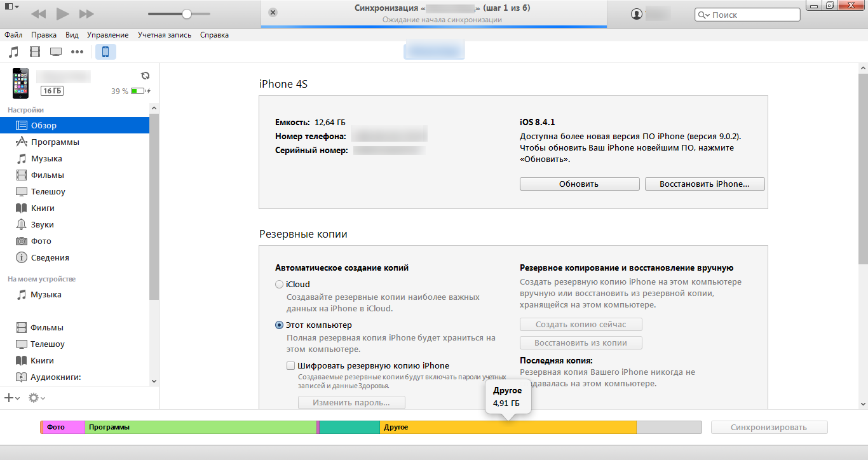Open the account user icon
Image resolution: width=868 pixels, height=460 pixels.
tap(636, 14)
